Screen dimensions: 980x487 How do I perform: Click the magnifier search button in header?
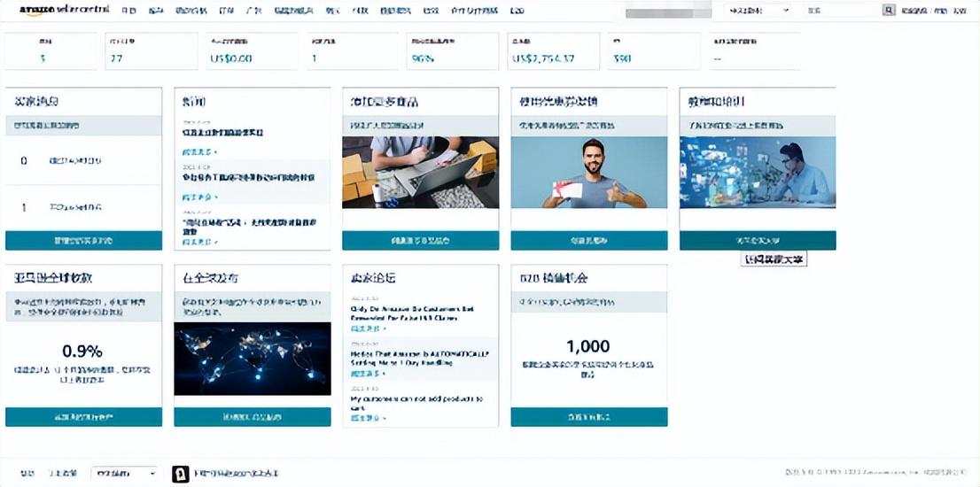(888, 10)
